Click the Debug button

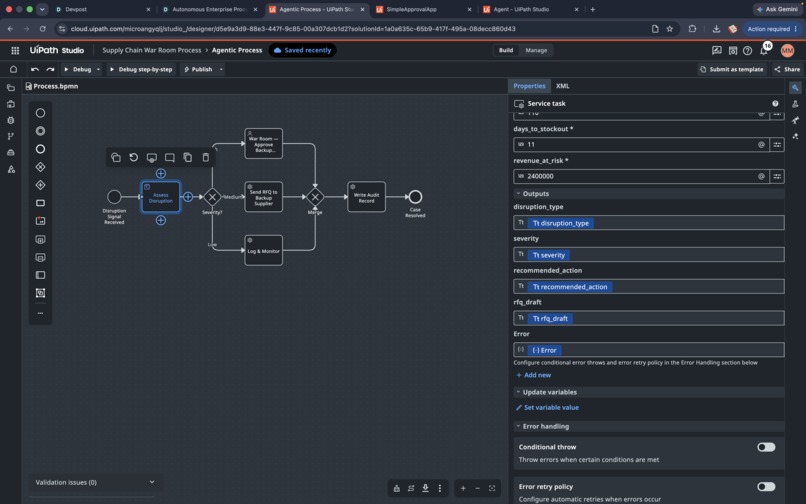(78, 69)
